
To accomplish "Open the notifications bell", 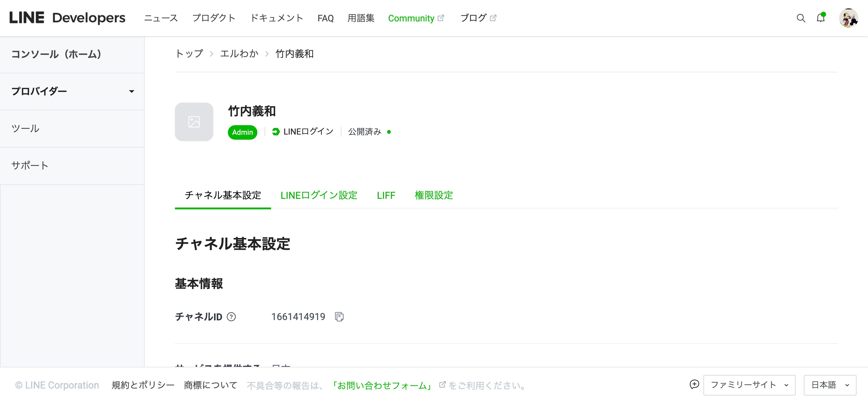I will pyautogui.click(x=821, y=18).
